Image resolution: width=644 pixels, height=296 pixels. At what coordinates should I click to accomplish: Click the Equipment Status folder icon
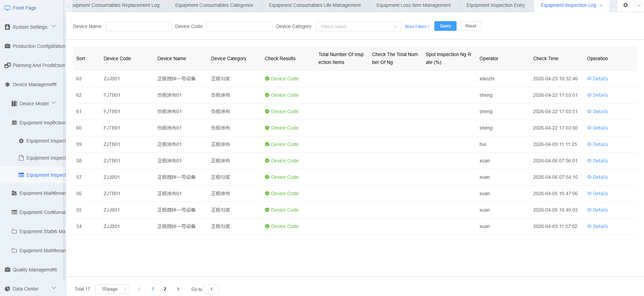click(14, 231)
